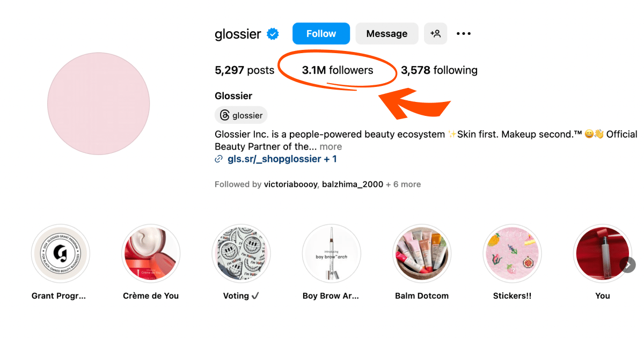644x338 pixels.
Task: Open the three-dot options menu
Action: (x=464, y=34)
